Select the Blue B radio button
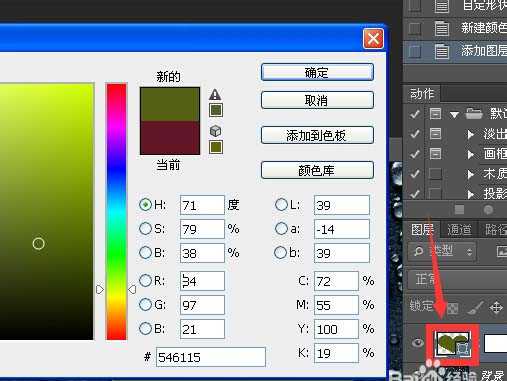Image resolution: width=507 pixels, height=381 pixels. tap(145, 329)
